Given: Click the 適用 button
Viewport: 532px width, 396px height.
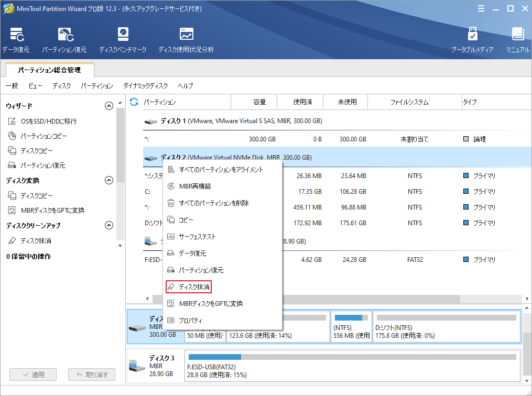Looking at the screenshot, I should 33,375.
